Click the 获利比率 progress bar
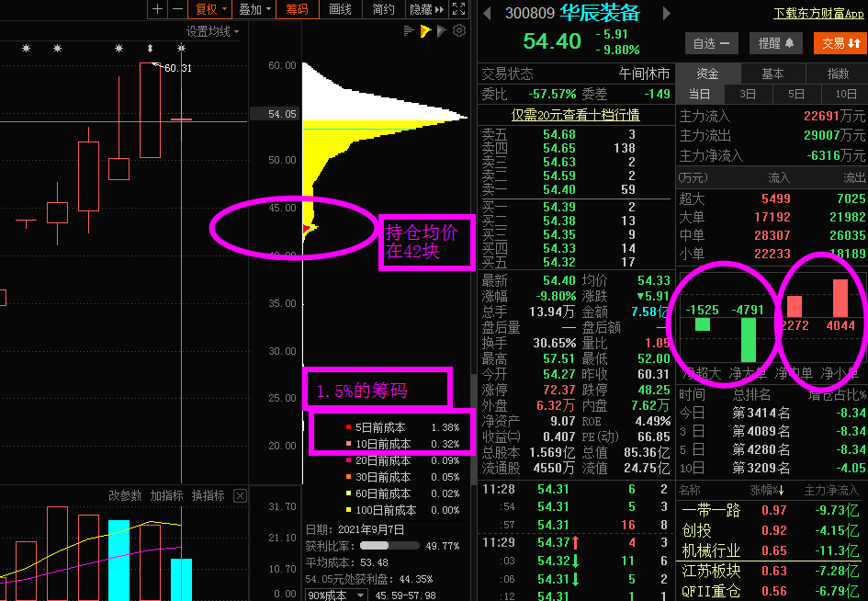Screen dimensions: 868x601 (x=389, y=546)
